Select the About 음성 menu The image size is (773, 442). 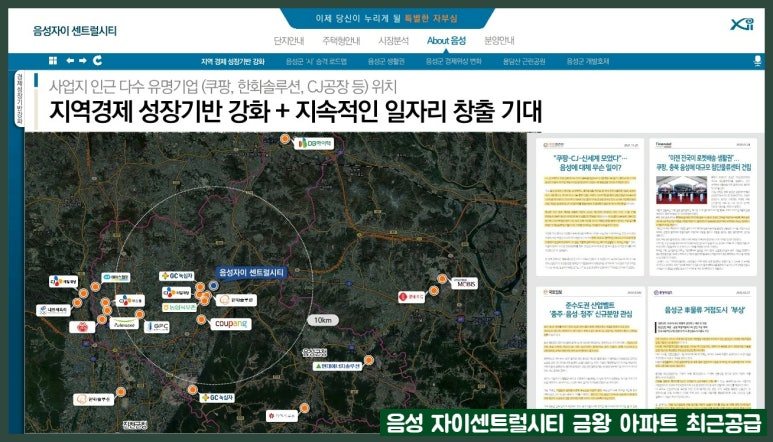click(446, 40)
